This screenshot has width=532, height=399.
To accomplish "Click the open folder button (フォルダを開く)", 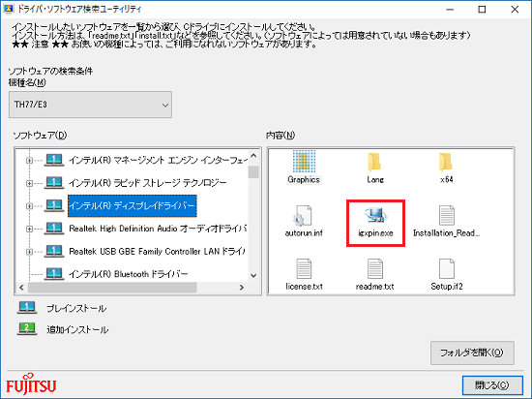I will coord(472,353).
